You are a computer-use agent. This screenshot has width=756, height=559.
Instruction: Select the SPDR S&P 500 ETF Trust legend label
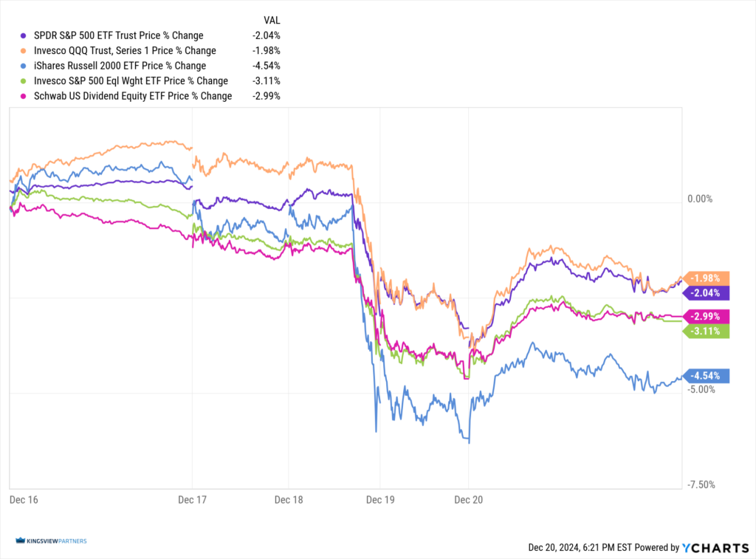click(x=114, y=35)
